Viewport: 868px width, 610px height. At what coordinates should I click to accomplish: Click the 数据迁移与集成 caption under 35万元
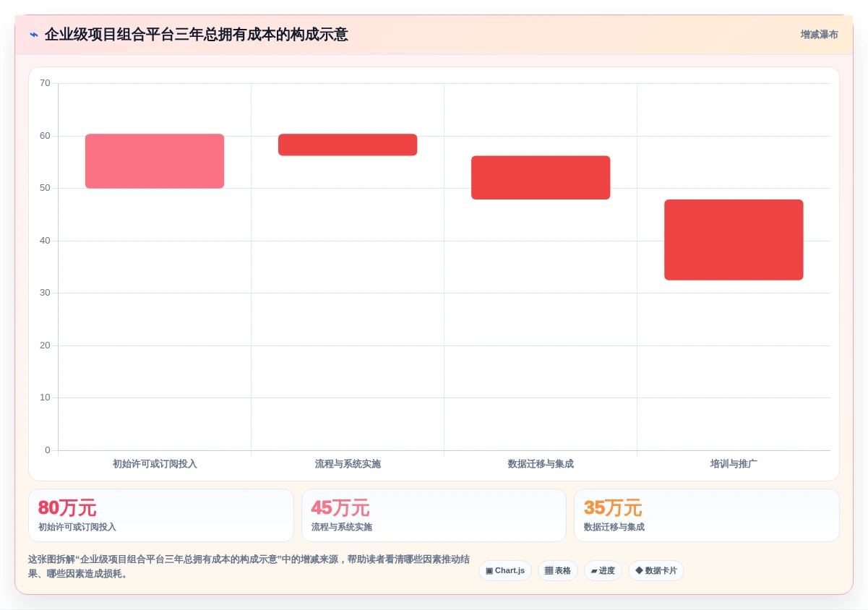(x=614, y=528)
